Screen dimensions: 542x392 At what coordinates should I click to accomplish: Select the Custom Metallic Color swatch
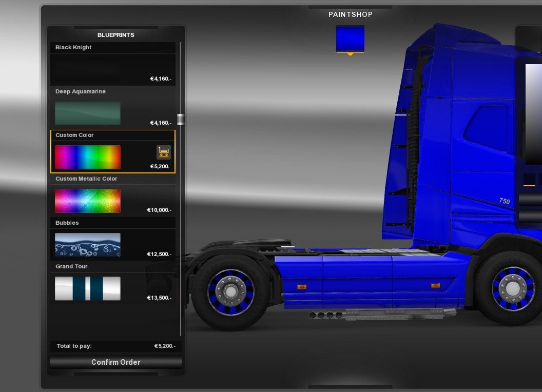pyautogui.click(x=87, y=201)
